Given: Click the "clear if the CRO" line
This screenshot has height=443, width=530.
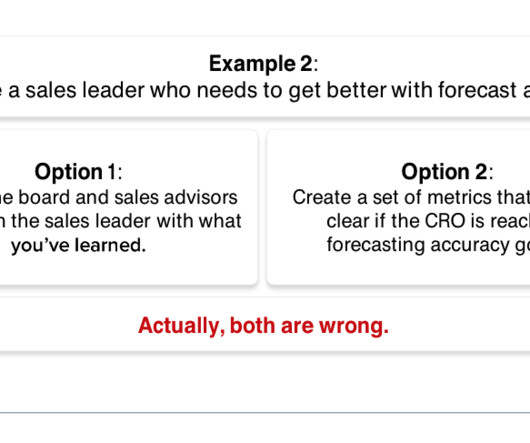Looking at the screenshot, I should [x=428, y=221].
